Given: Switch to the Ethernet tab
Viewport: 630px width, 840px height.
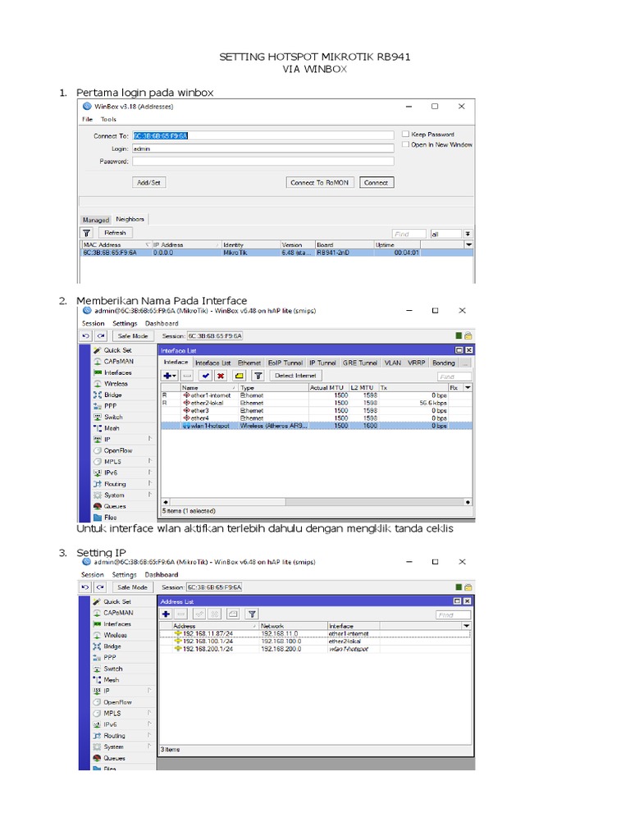Looking at the screenshot, I should pyautogui.click(x=249, y=363).
